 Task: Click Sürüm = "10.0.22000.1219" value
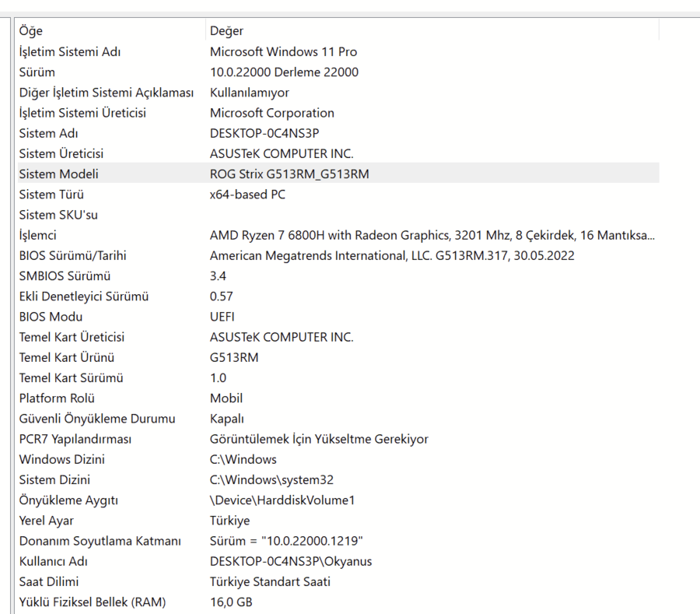click(286, 541)
